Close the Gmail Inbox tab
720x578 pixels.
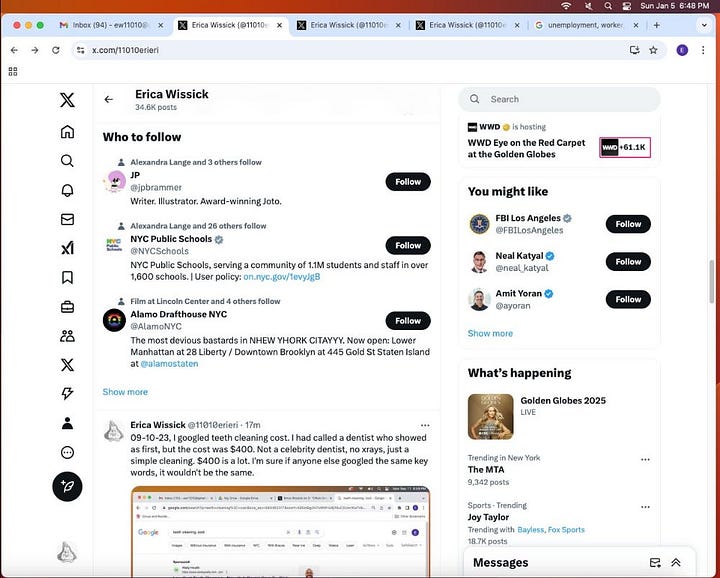pyautogui.click(x=160, y=25)
